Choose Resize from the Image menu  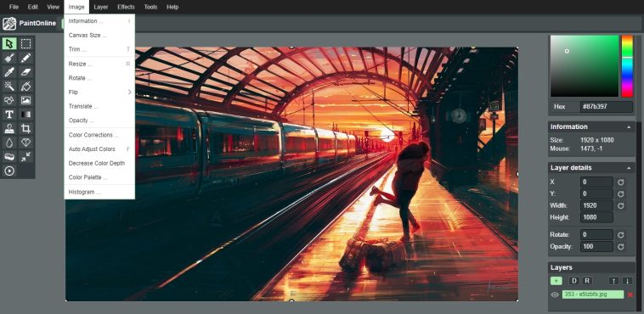(99, 64)
